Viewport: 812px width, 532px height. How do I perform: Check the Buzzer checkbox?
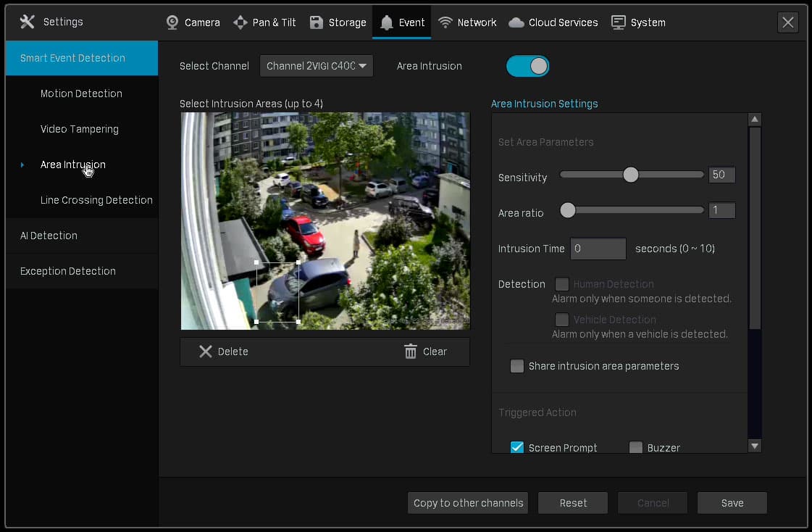click(636, 447)
